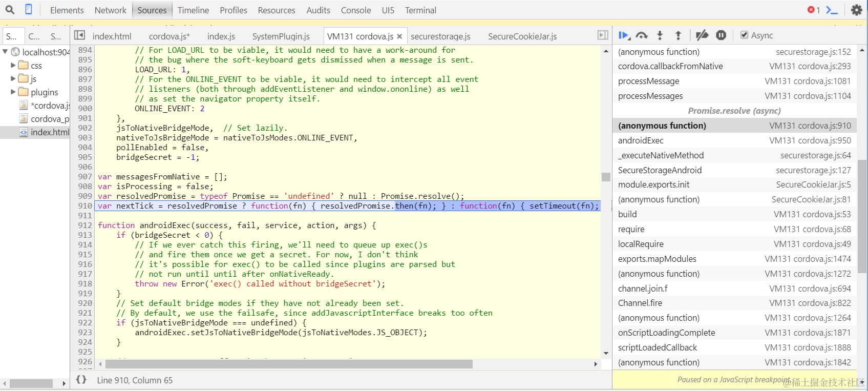Toggle navigator sidebar panel icon
This screenshot has width=868, height=391.
pyautogui.click(x=79, y=35)
